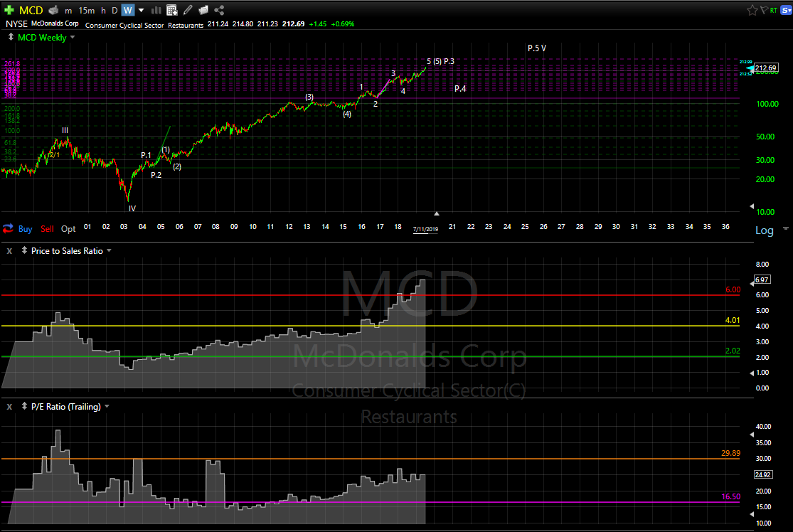Open the chart templates folder icon
This screenshot has width=793, height=532.
coord(203,10)
